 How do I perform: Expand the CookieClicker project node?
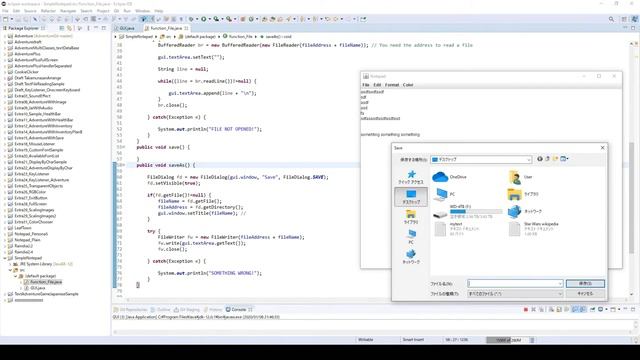[5, 72]
